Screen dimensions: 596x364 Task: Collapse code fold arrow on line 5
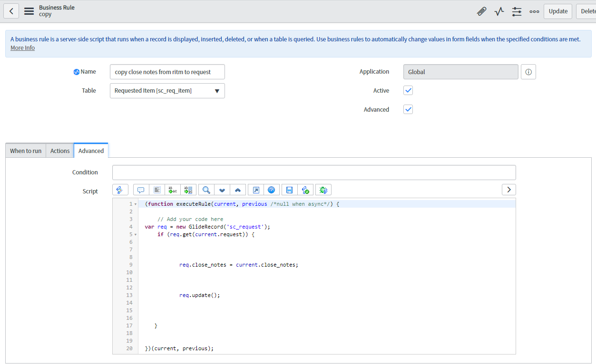(136, 235)
